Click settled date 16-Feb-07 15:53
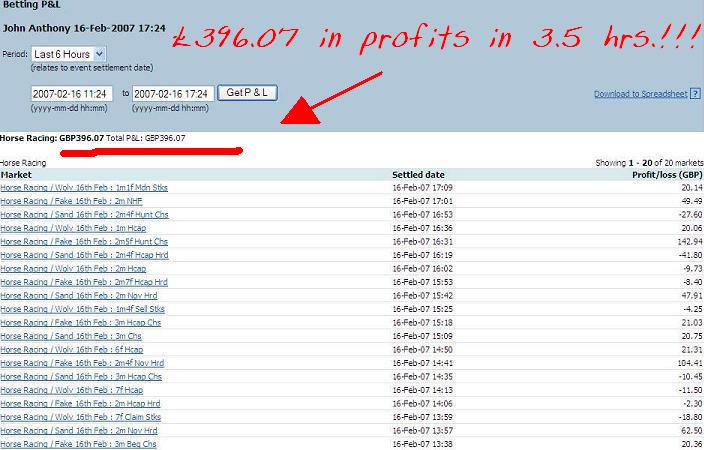This screenshot has width=704, height=450. tap(422, 282)
